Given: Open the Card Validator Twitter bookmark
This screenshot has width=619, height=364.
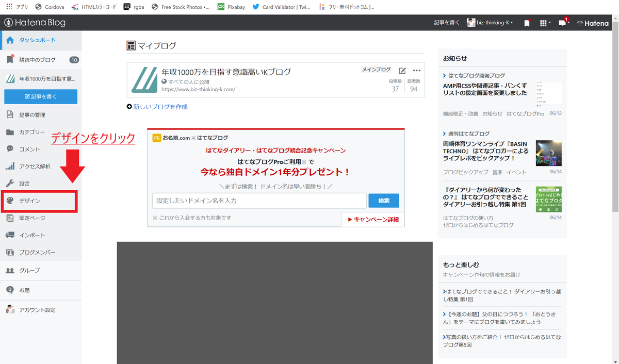Looking at the screenshot, I should [281, 7].
